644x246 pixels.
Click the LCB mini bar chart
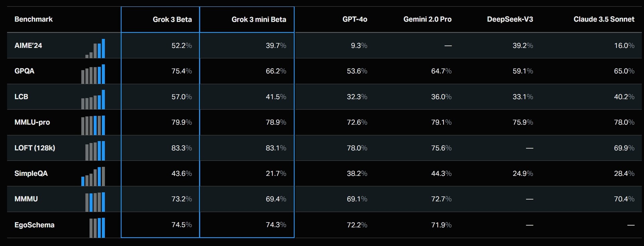[x=93, y=100]
